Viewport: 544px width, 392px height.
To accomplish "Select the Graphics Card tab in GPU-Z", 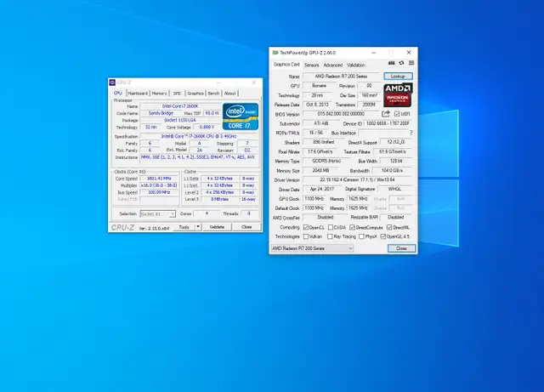I will pos(286,65).
